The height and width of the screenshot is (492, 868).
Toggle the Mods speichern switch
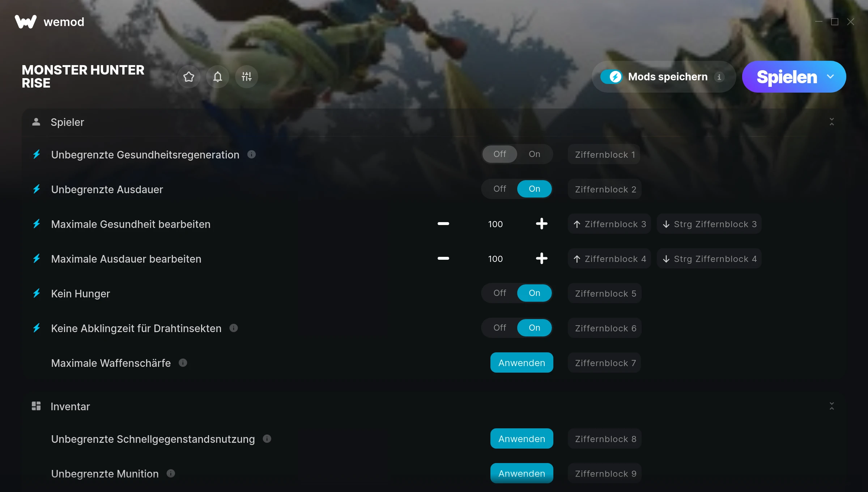click(x=611, y=77)
